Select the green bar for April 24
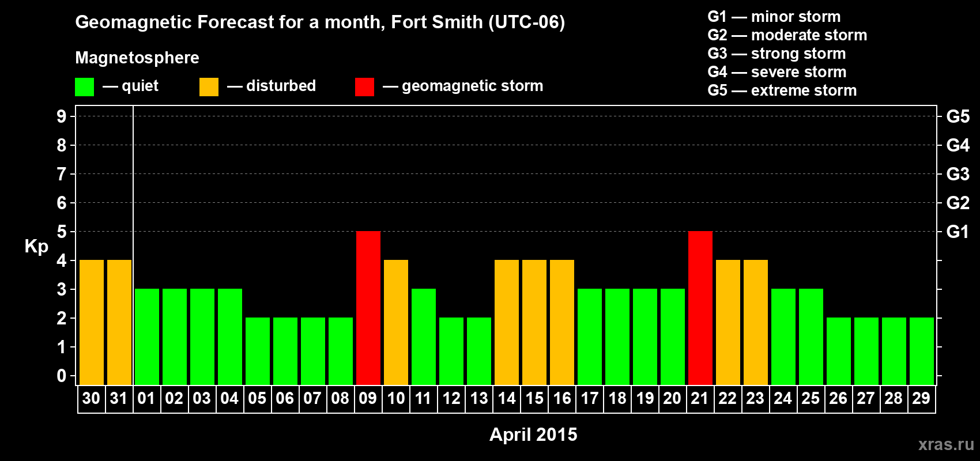980x461 pixels. pos(783,337)
